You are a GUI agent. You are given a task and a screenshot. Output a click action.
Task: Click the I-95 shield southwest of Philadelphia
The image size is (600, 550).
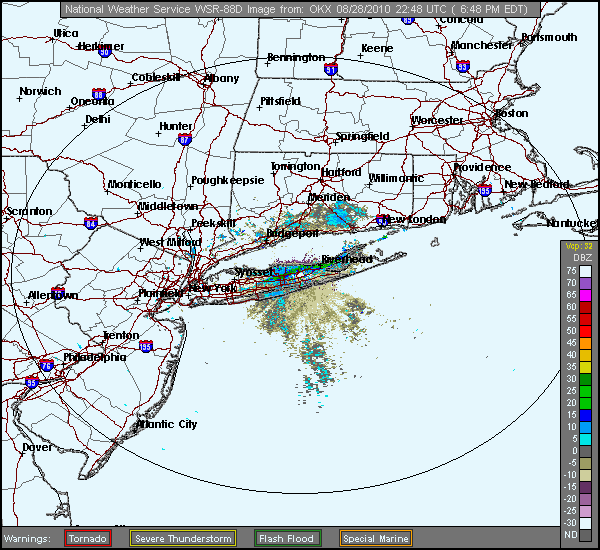(31, 383)
